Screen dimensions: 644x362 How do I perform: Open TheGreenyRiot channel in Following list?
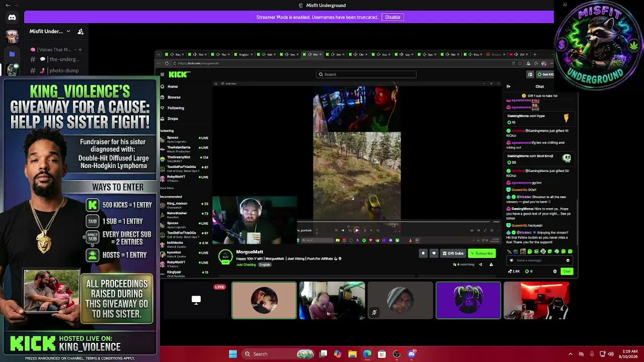184,159
